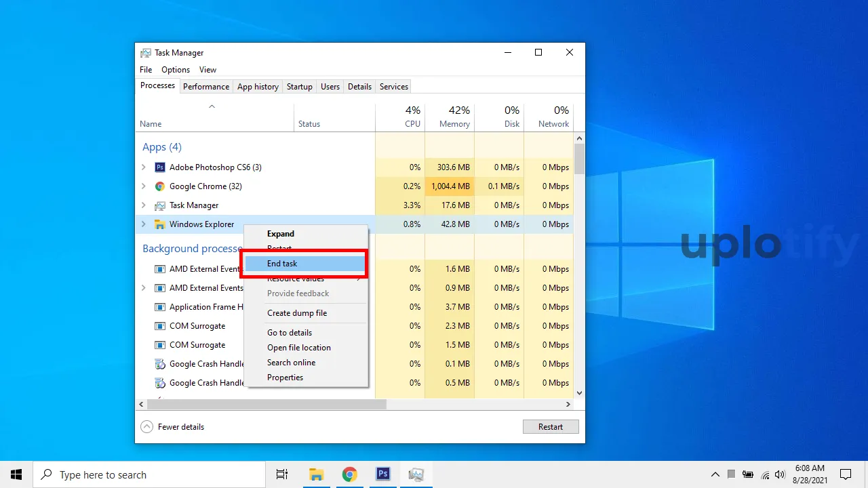Click the vertical scrollbar down arrow
Screen dimensions: 868x488
pos(579,392)
